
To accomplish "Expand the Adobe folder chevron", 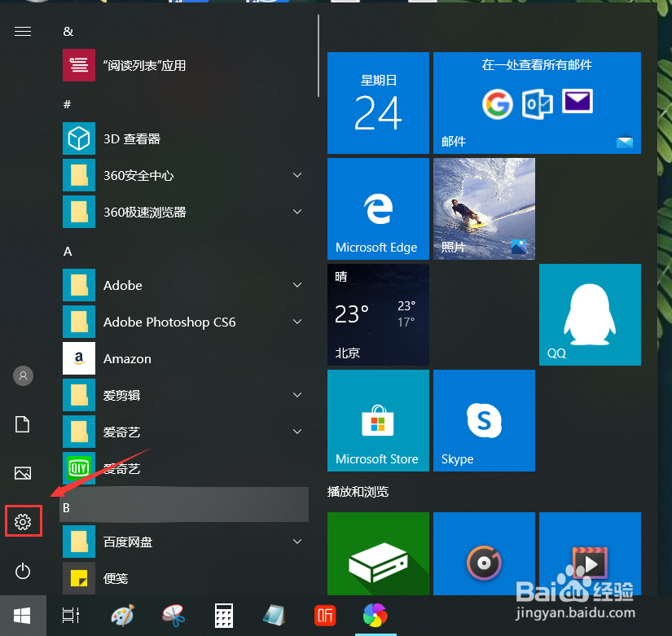I will [296, 285].
